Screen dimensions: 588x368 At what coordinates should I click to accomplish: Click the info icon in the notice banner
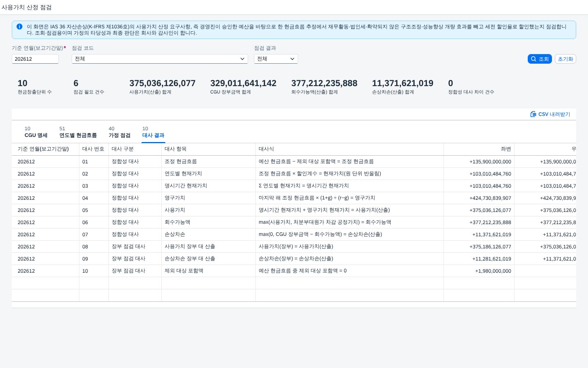(x=19, y=26)
